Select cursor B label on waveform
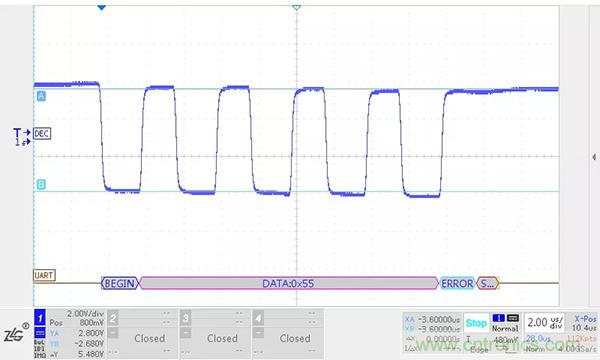This screenshot has width=600, height=360. [x=41, y=184]
